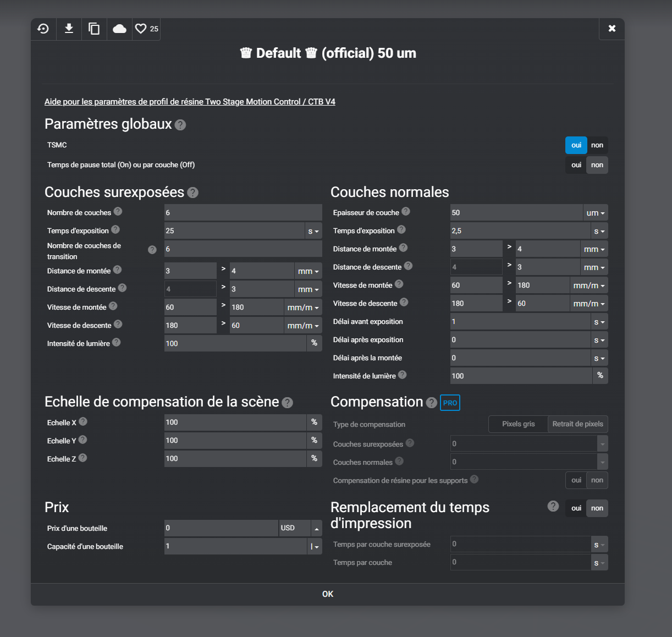Select Pixels gris compensation type
The height and width of the screenshot is (637, 672).
[518, 424]
